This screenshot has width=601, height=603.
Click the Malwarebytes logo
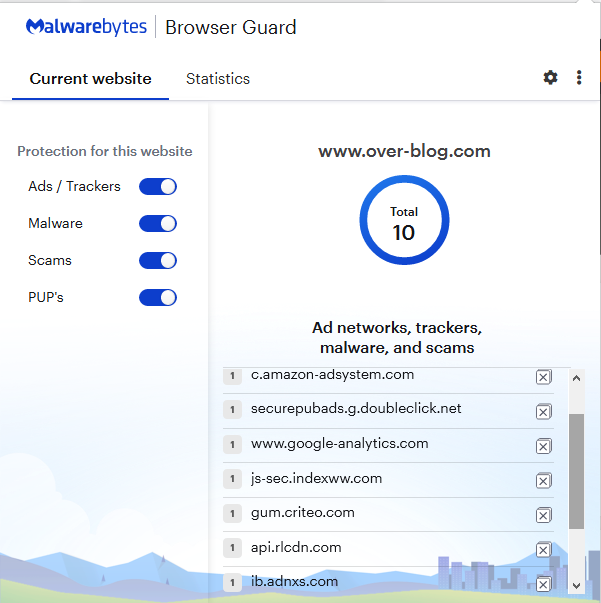86,27
